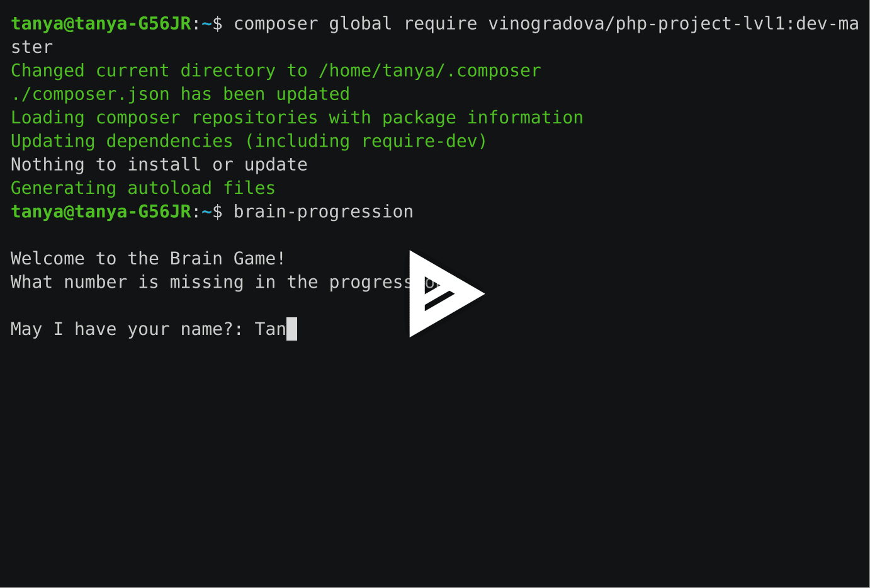Click the './composer.json has been updated' message
This screenshot has height=588, width=870.
(x=179, y=94)
